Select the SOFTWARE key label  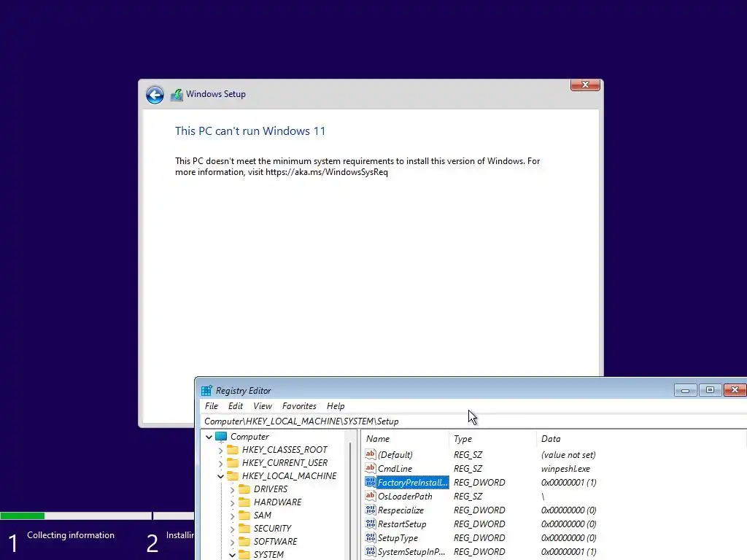pos(275,542)
